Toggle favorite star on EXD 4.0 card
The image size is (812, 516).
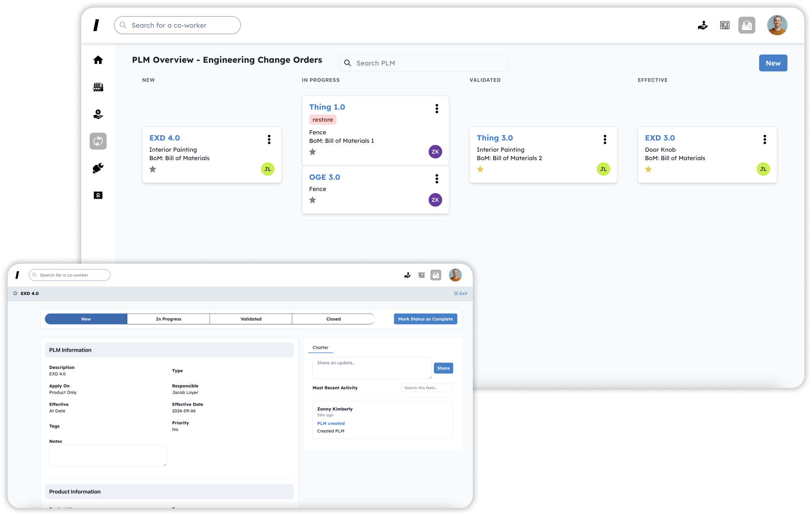pos(153,169)
